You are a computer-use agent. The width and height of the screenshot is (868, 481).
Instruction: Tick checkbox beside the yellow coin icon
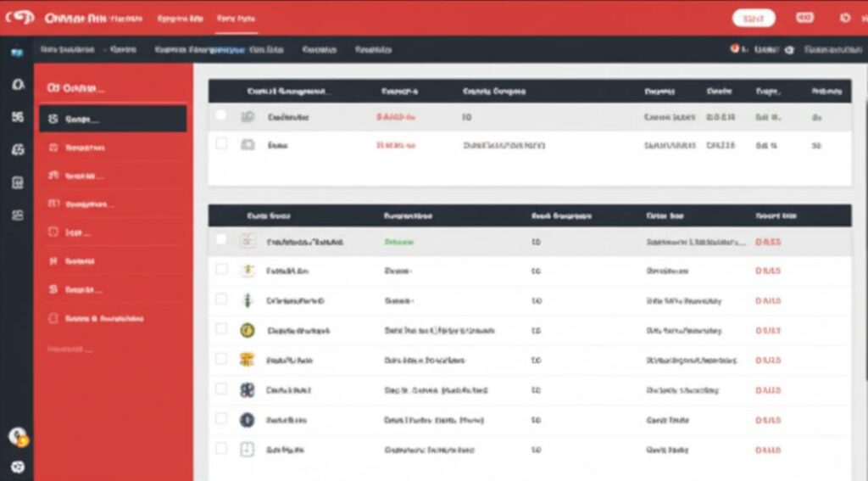(x=221, y=328)
